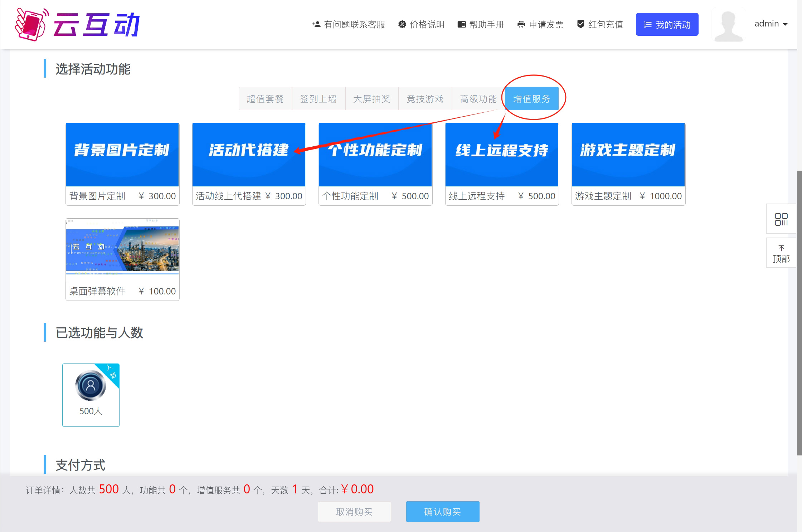Click the customer service contact icon
This screenshot has height=532, width=802.
[x=316, y=24]
